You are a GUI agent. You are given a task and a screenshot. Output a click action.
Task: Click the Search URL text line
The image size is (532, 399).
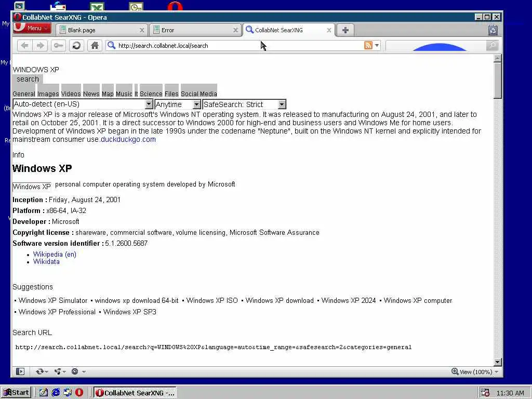pyautogui.click(x=214, y=347)
